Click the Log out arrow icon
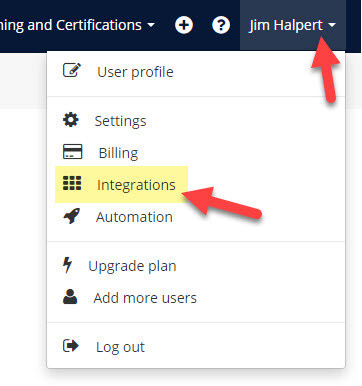Viewport: 362px width, 386px height. point(71,346)
